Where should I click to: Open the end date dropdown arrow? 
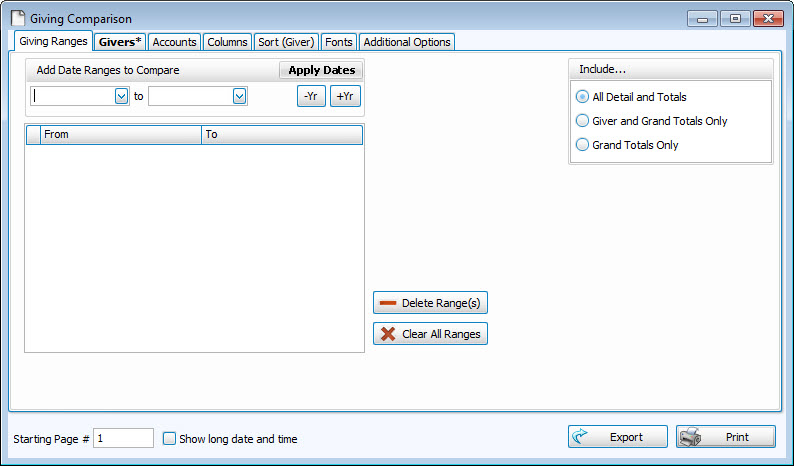[239, 96]
